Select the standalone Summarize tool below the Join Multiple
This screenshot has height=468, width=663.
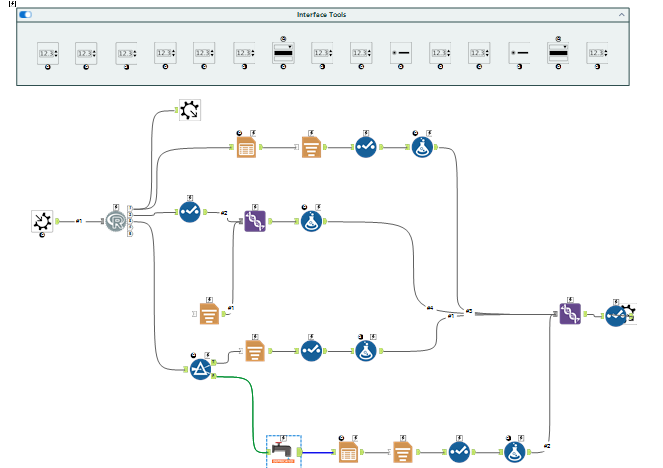(x=209, y=314)
